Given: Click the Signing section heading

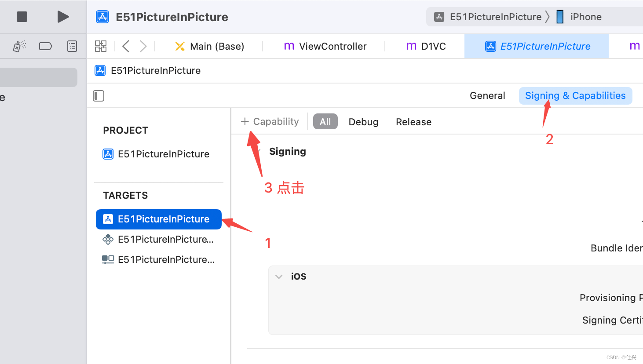Looking at the screenshot, I should pos(288,151).
